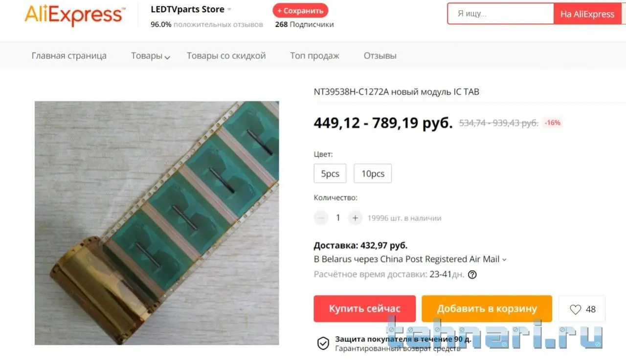Click the Добавить в корзину button

point(487,309)
